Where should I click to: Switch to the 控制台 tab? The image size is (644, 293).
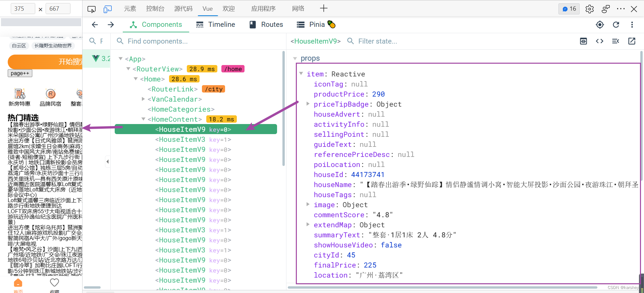pos(155,9)
